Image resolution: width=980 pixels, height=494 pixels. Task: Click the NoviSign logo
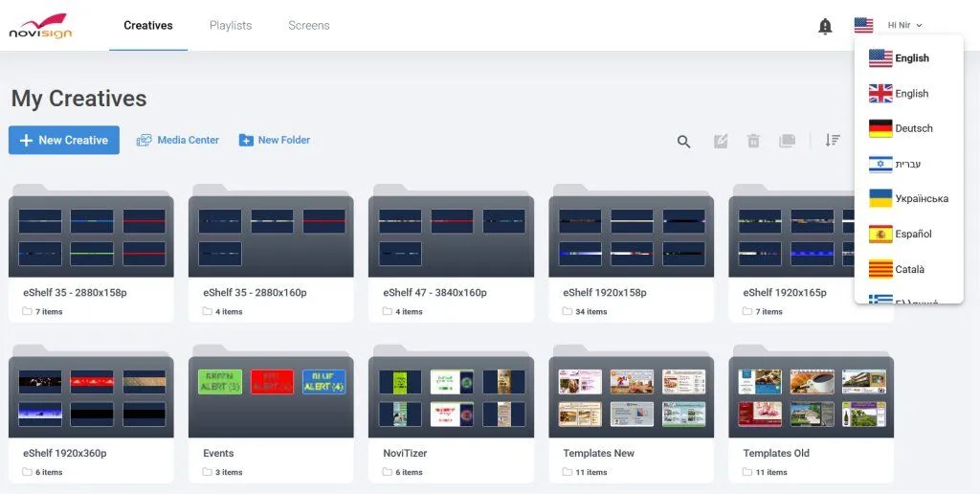tap(40, 26)
